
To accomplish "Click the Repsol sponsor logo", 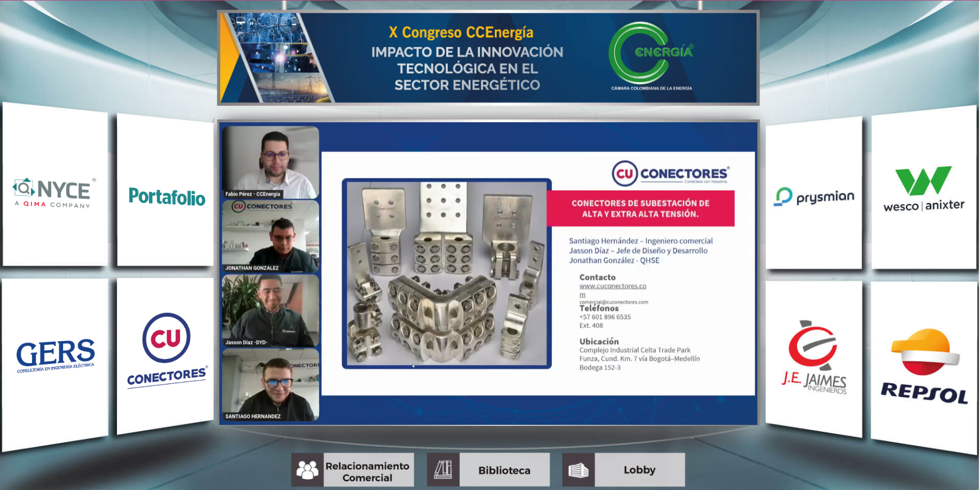I will pos(924,366).
